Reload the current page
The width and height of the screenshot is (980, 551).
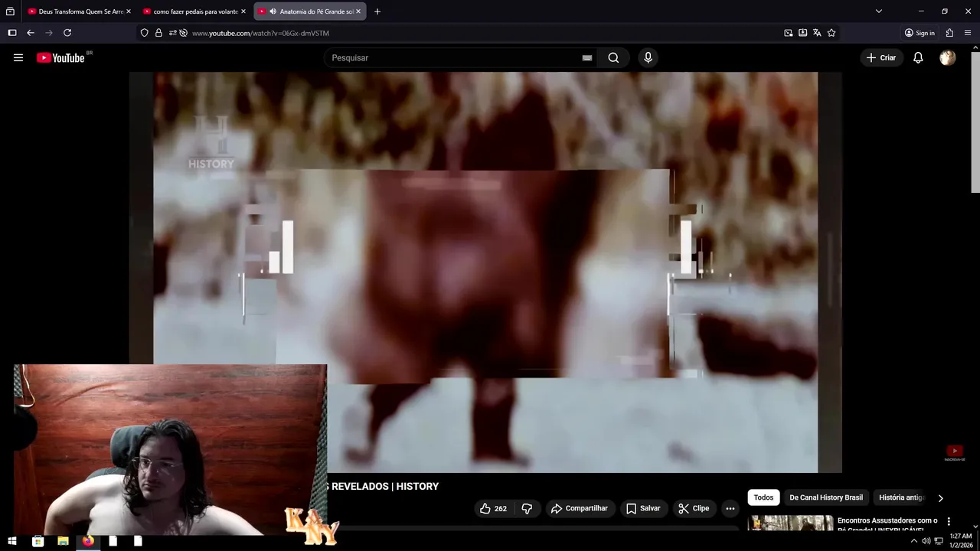click(x=67, y=33)
